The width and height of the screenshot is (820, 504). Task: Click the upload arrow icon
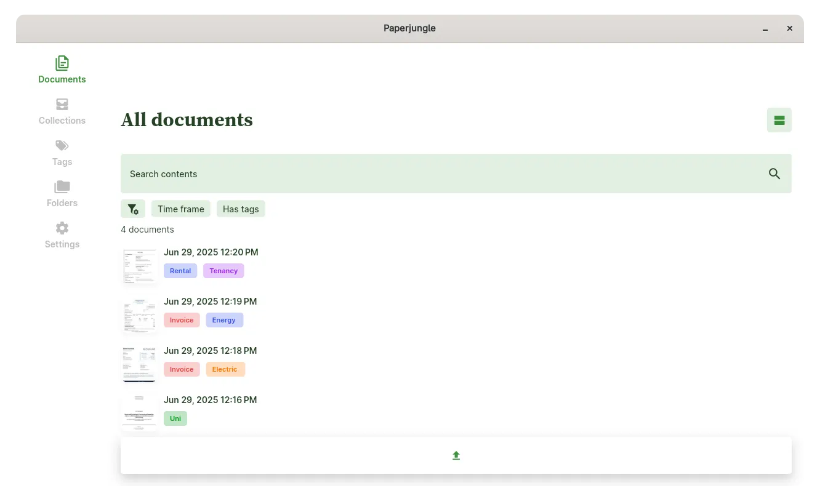pos(456,455)
